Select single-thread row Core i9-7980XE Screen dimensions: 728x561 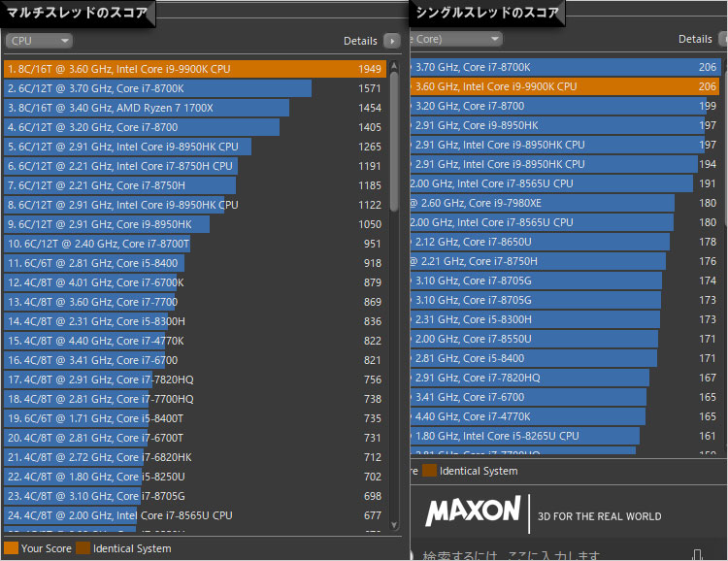[566, 204]
